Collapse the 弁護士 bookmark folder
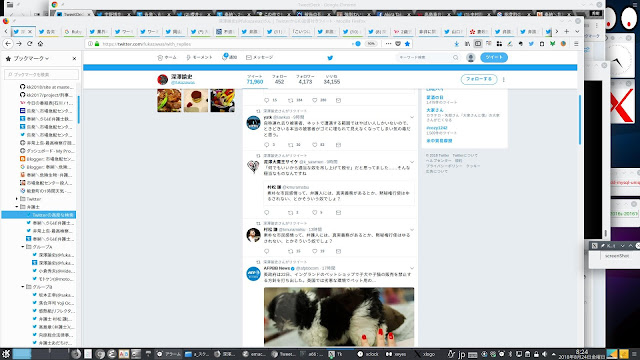 [x=17, y=207]
